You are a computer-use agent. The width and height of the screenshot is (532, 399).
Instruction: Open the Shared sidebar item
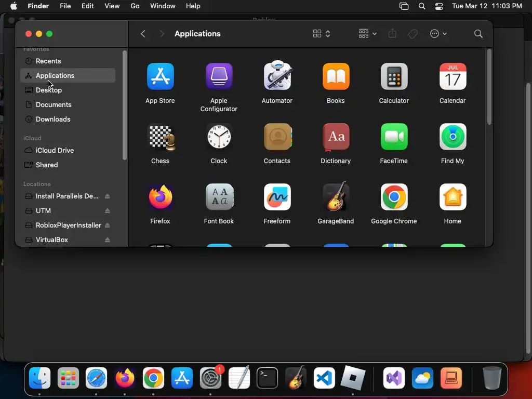pyautogui.click(x=68, y=165)
